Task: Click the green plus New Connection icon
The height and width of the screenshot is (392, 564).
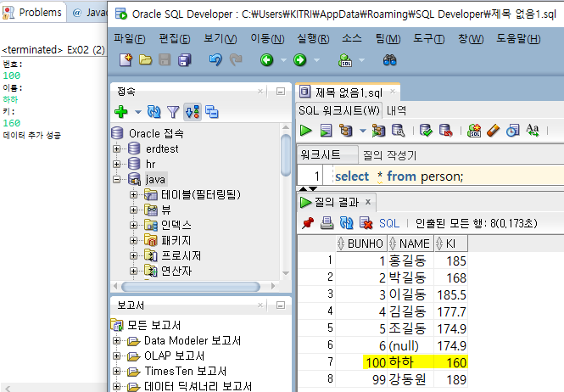Action: point(120,112)
